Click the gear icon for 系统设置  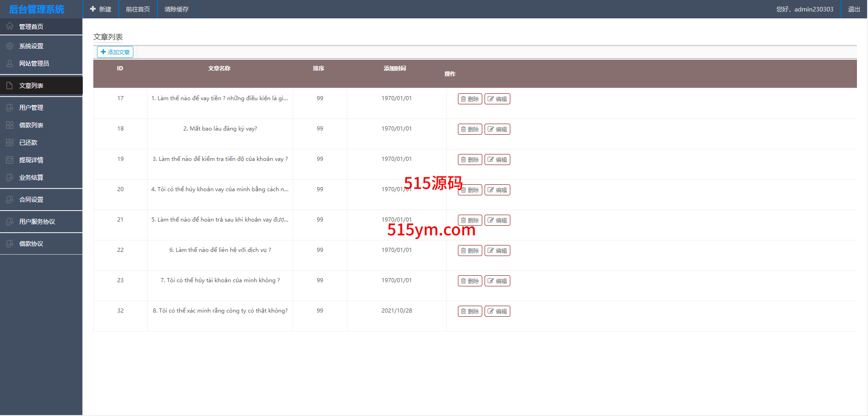[x=10, y=46]
